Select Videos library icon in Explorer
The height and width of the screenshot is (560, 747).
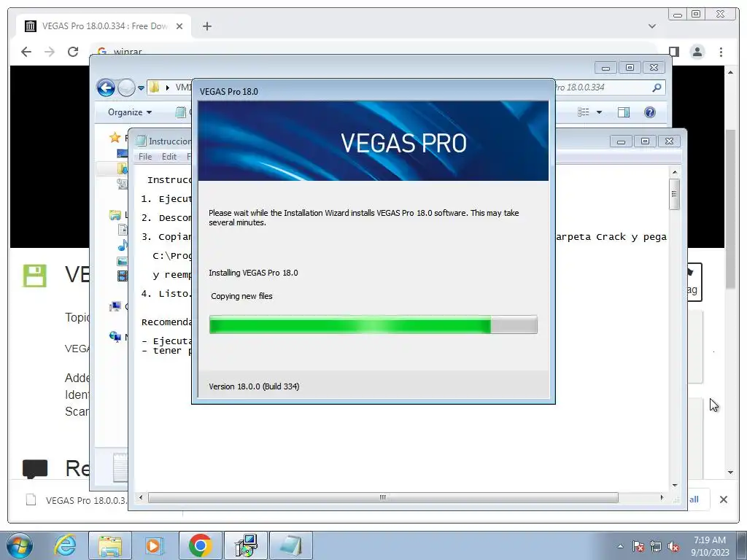point(123,276)
